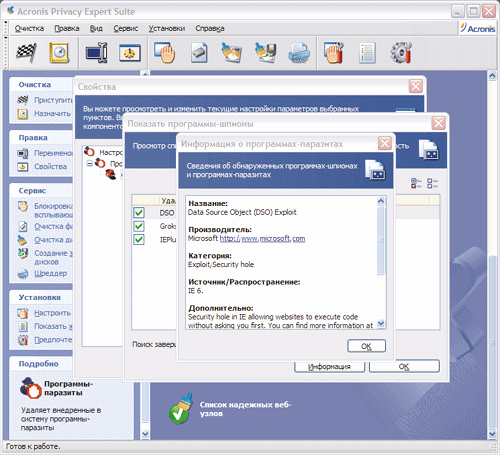Click the Свойства icon in Правка panel
Image resolution: width=500 pixels, height=455 pixels.
[x=23, y=167]
